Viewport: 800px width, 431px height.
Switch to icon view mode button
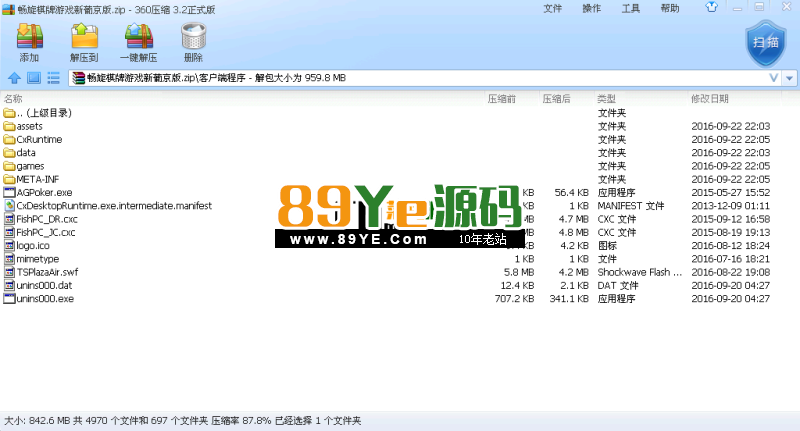click(34, 78)
